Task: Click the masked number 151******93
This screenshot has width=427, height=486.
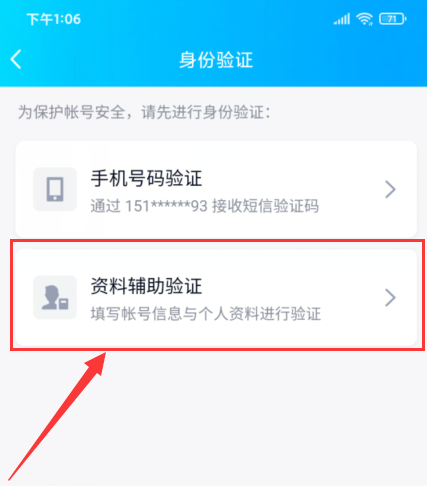Action: point(166,206)
